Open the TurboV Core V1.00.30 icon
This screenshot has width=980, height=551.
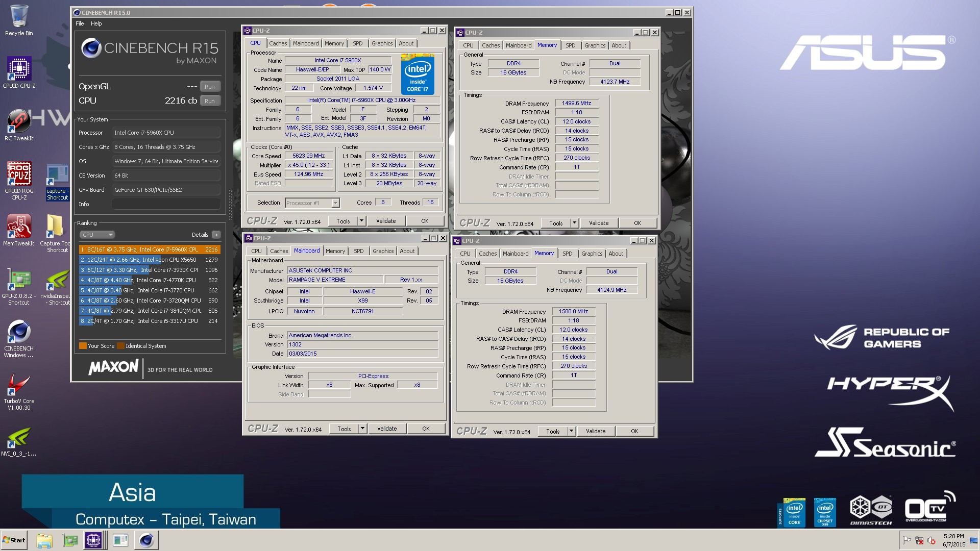tap(19, 392)
